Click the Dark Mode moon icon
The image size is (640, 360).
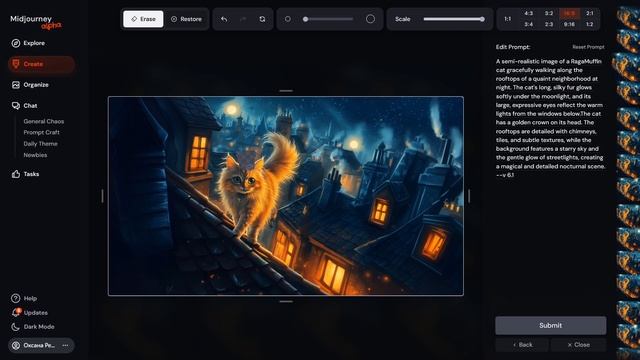coord(16,327)
